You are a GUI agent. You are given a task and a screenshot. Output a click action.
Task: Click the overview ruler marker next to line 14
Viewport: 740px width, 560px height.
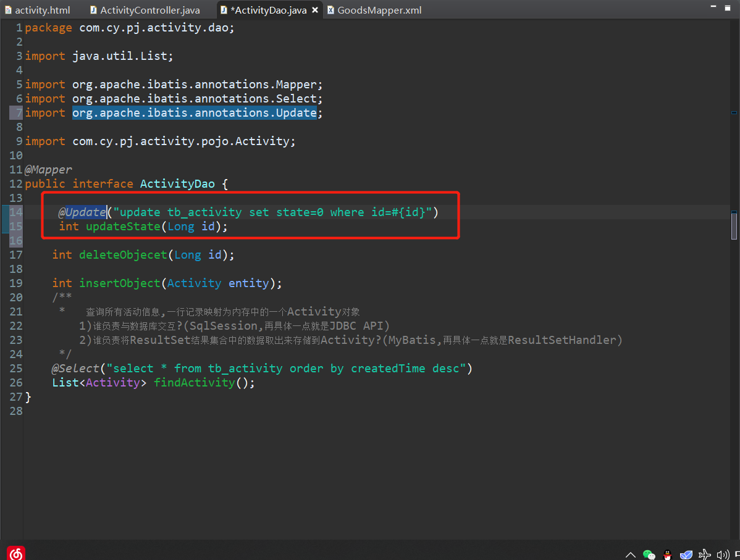(x=734, y=212)
